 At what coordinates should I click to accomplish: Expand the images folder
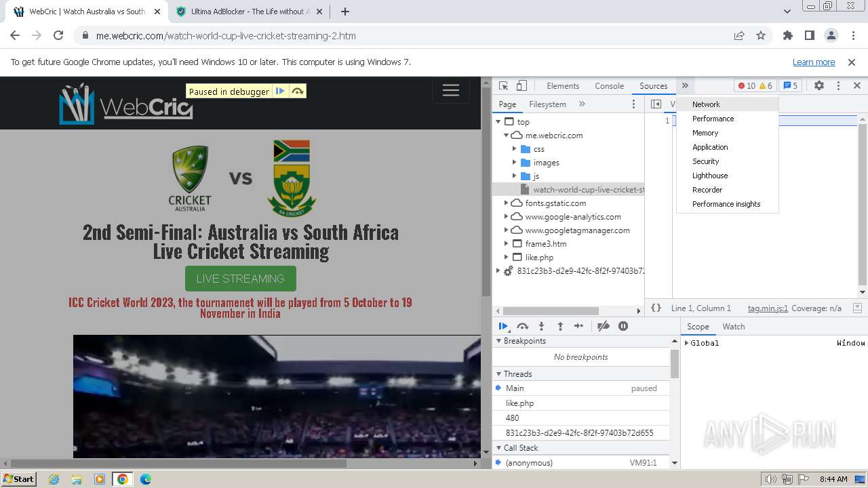pos(515,163)
